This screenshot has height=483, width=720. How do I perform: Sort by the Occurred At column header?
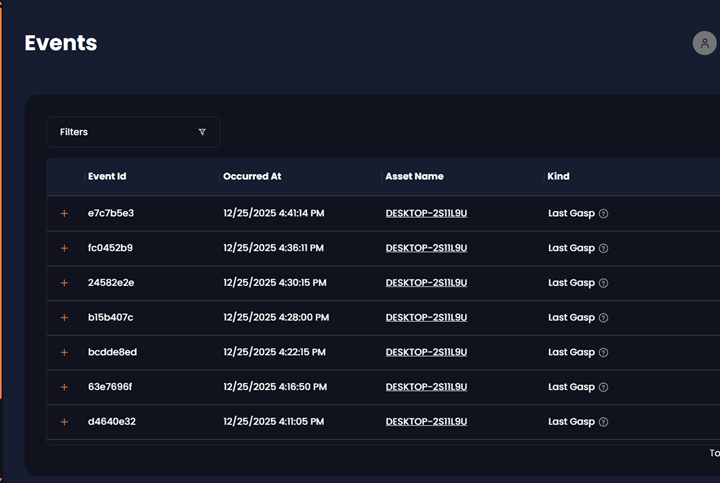coord(252,176)
